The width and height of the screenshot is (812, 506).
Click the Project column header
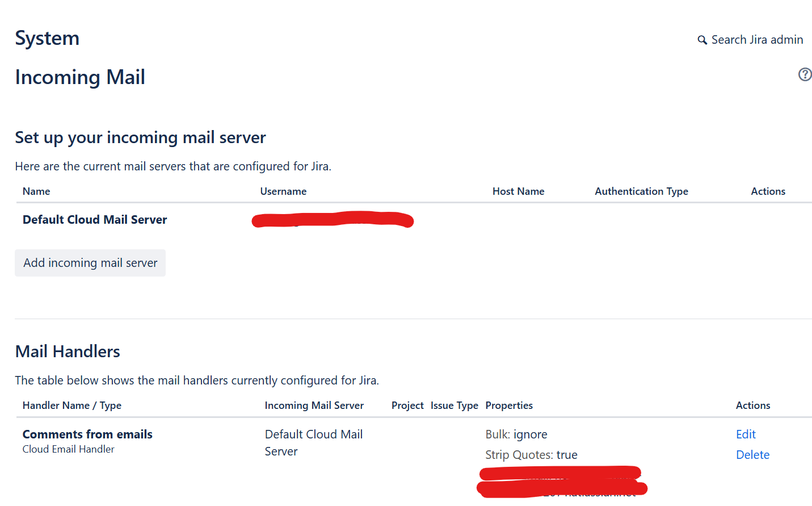click(x=407, y=405)
